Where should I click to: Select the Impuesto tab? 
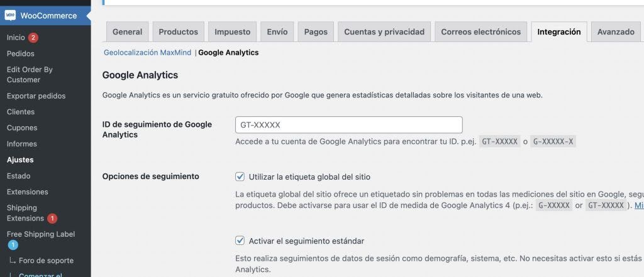pos(232,32)
